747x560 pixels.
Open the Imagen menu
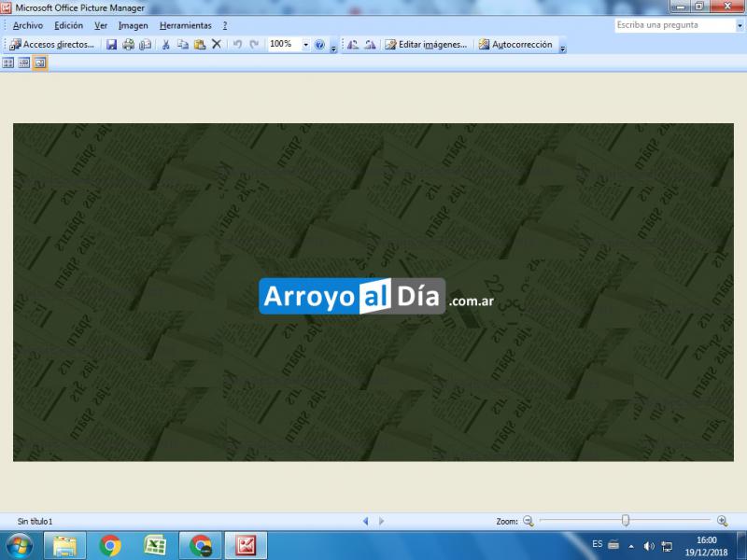[133, 26]
